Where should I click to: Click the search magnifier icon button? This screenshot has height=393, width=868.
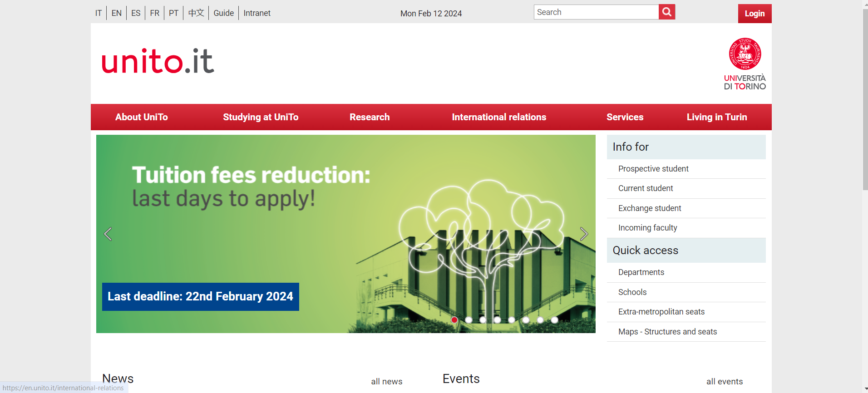coord(667,12)
